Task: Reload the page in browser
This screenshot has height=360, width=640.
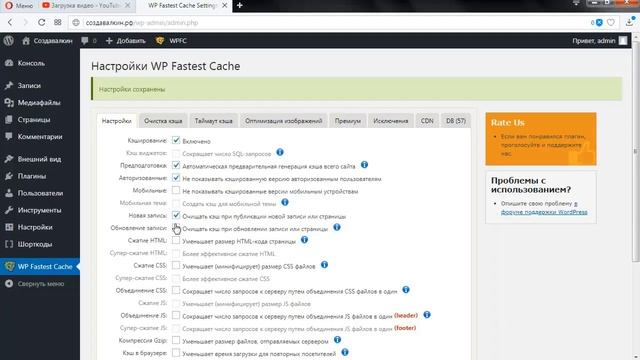Action: click(x=41, y=22)
